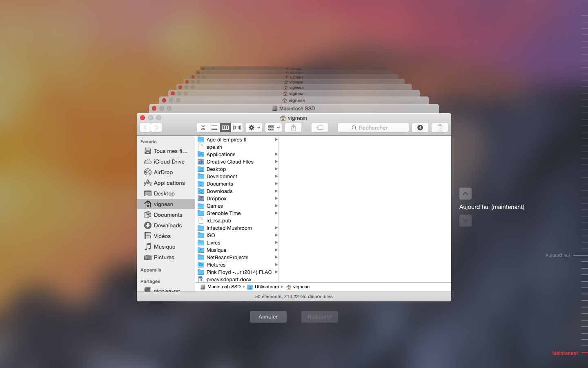Expand Games folder disclosure arrow
Image resolution: width=588 pixels, height=368 pixels.
coord(276,206)
